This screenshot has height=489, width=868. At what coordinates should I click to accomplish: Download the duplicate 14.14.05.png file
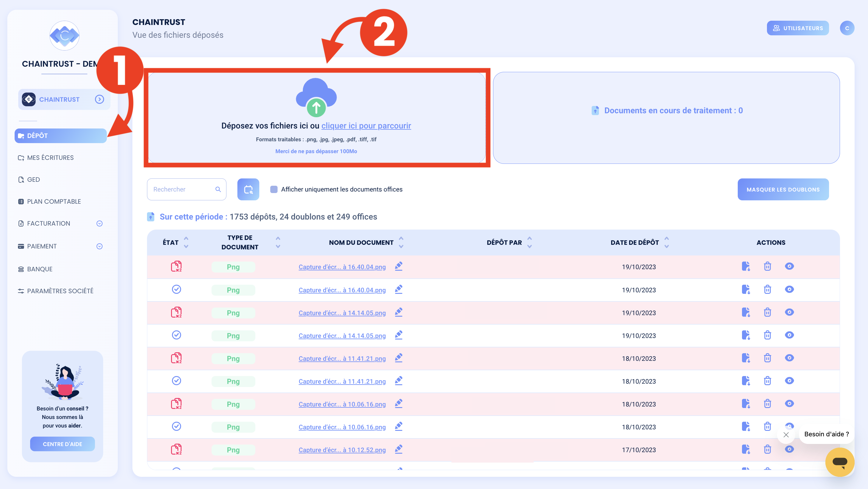(x=746, y=312)
